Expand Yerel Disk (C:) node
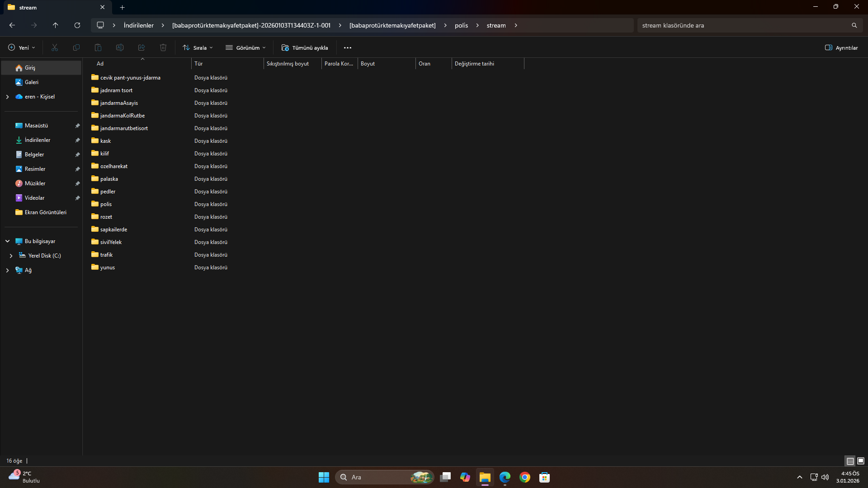 pos(11,256)
